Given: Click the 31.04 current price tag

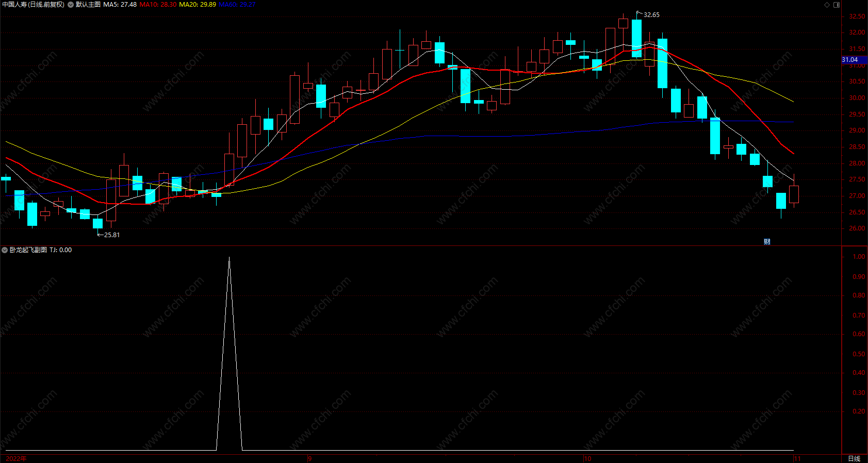Looking at the screenshot, I should (854, 60).
